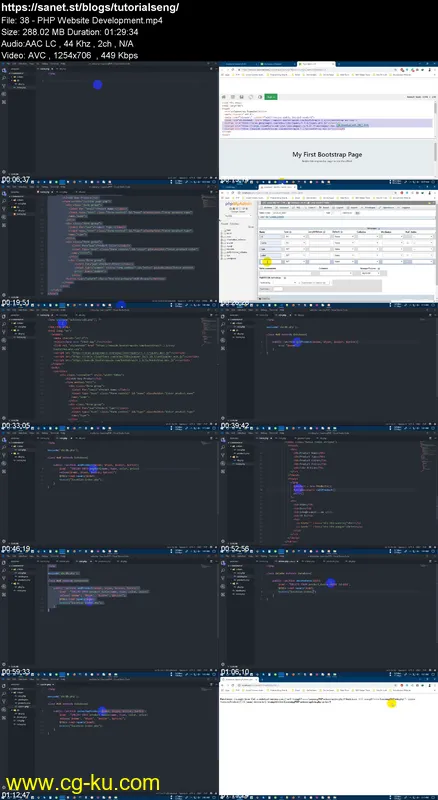Open the Operations tab in the phpMyAdmin frame
Viewport: 438px width, 800px height.
(386, 208)
